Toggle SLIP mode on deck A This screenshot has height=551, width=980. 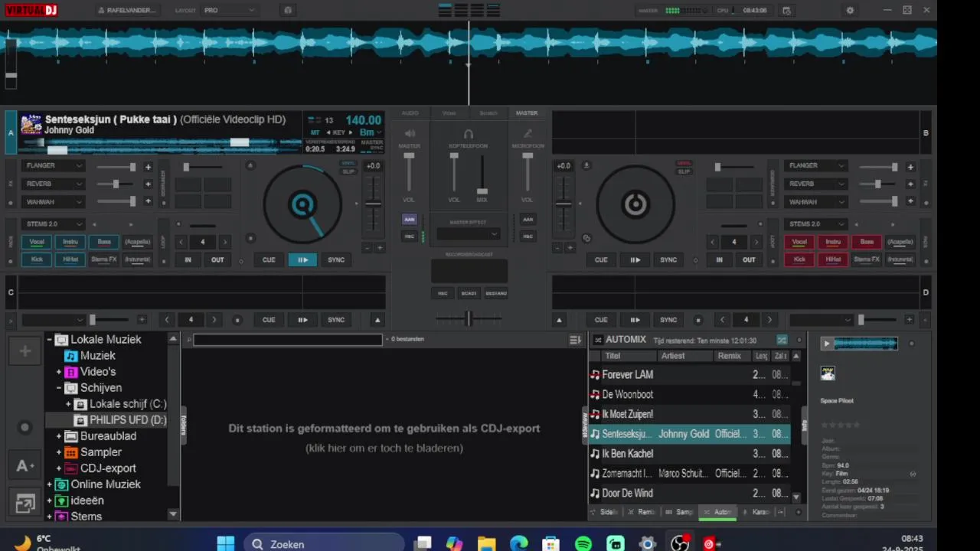(x=348, y=171)
